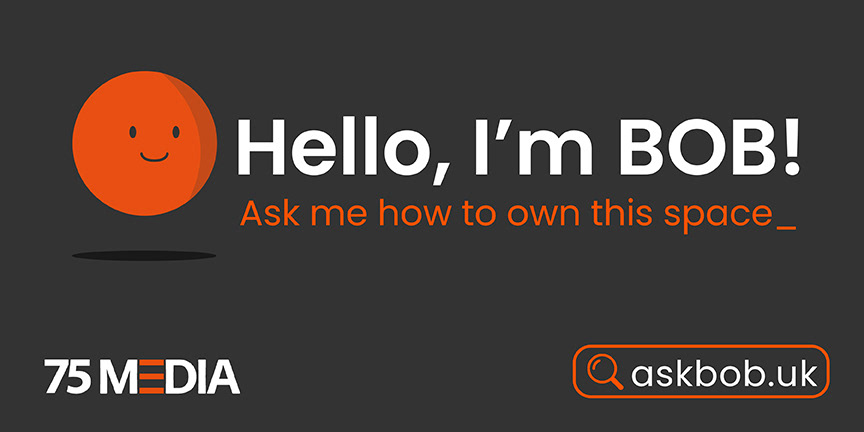Click inside the orange-outlined askbob.uk search box

pos(701,371)
